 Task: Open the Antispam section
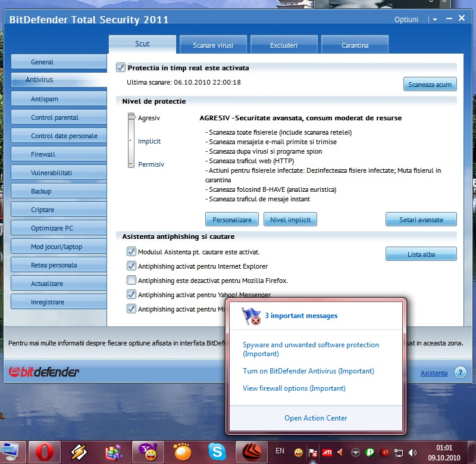pos(59,99)
